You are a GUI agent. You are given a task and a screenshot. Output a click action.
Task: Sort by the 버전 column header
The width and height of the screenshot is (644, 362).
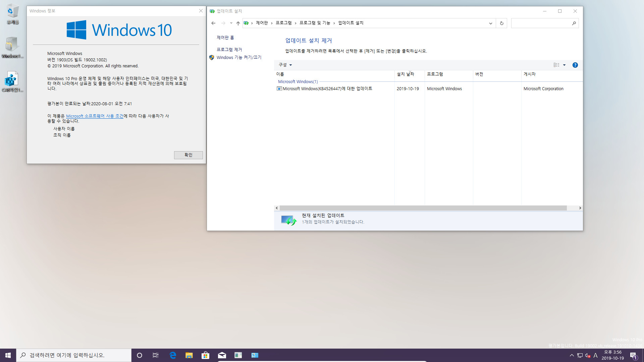click(x=497, y=74)
